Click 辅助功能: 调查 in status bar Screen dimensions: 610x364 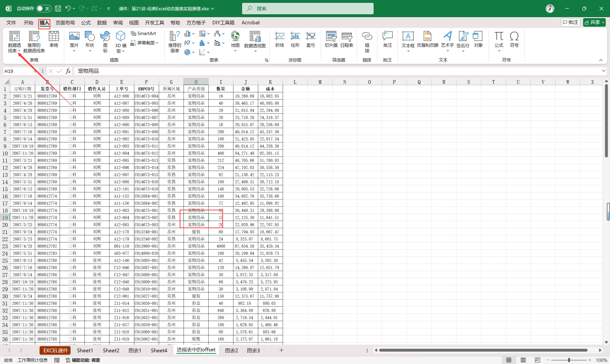[83, 360]
